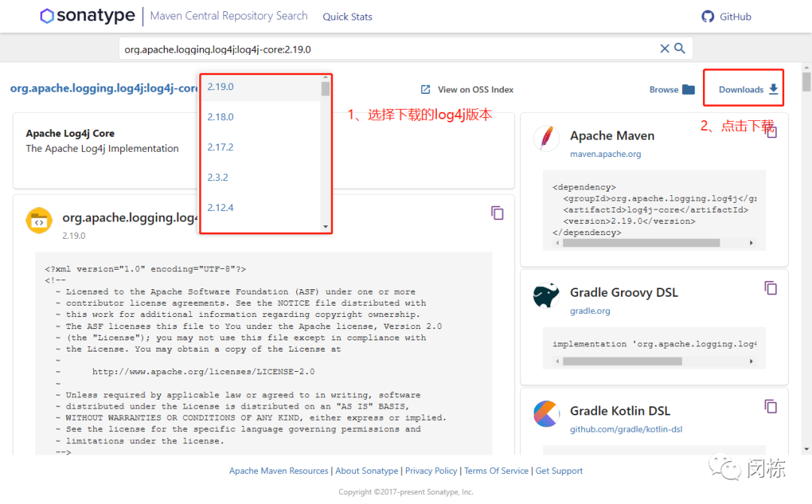The width and height of the screenshot is (812, 504).
Task: Click Maven snippet horizontal scrollbar
Action: pos(641,243)
